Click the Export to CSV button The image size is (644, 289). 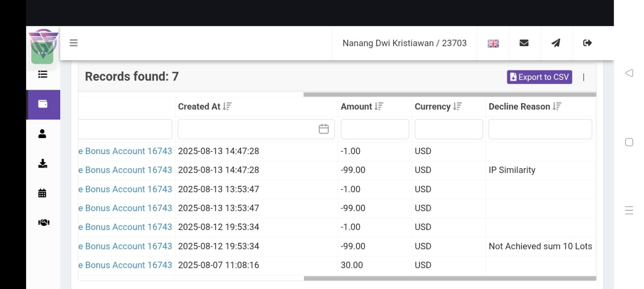coord(539,77)
